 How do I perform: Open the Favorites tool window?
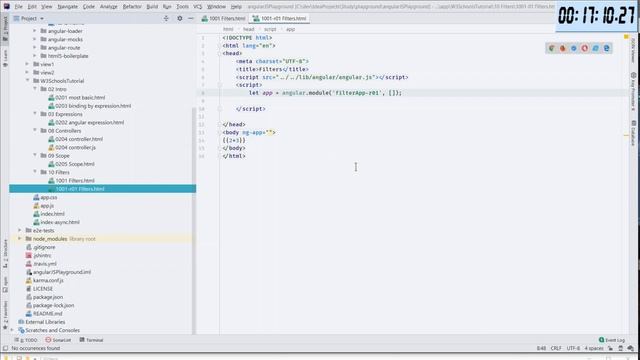pos(5,315)
